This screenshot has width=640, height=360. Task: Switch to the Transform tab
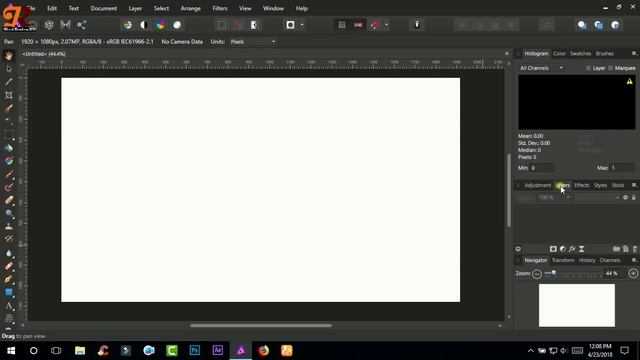(563, 260)
